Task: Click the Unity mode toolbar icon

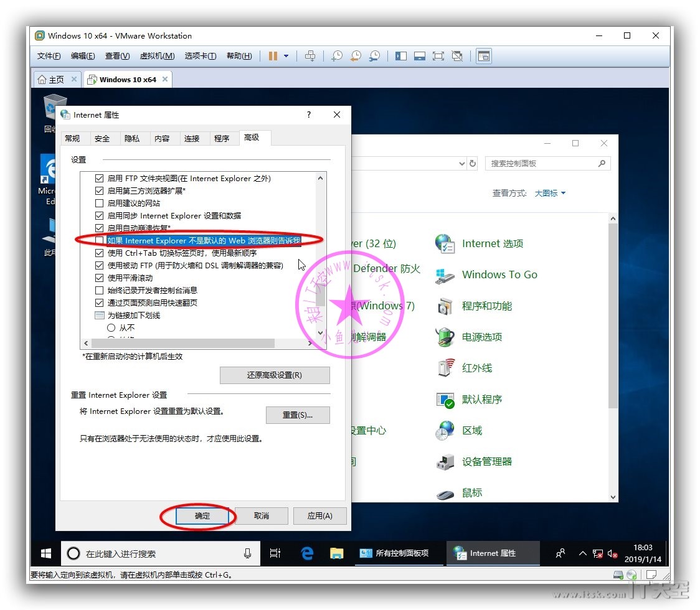Action: point(457,56)
